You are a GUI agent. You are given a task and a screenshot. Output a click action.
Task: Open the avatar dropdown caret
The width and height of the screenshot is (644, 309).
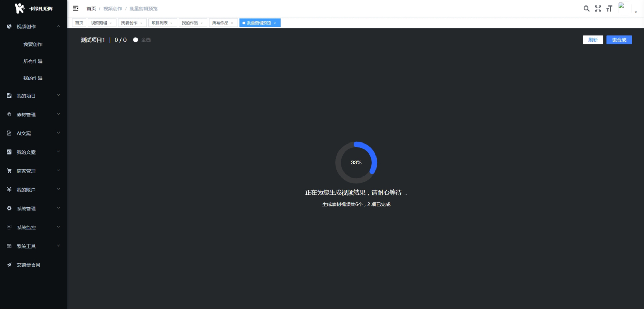click(x=636, y=12)
